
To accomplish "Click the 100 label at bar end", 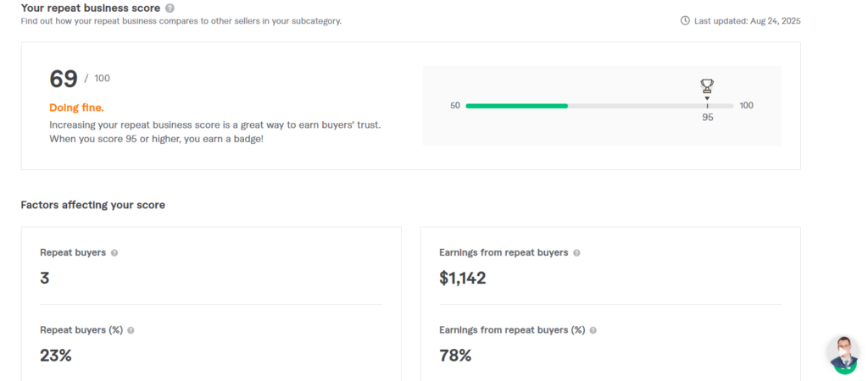I will click(746, 106).
